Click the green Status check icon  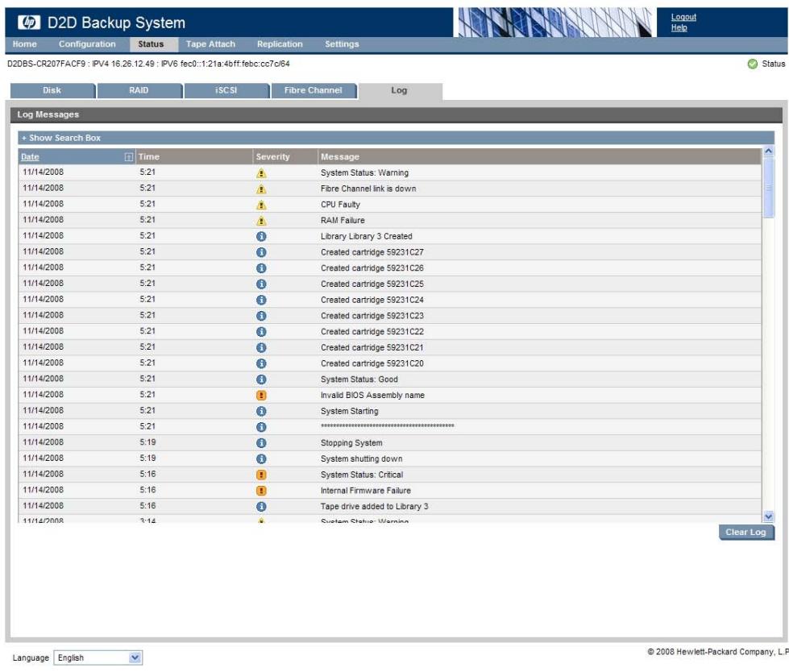tap(752, 64)
